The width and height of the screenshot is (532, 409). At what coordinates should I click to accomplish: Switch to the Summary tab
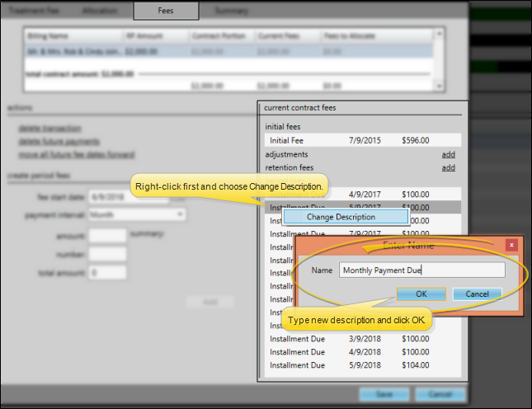pos(231,11)
